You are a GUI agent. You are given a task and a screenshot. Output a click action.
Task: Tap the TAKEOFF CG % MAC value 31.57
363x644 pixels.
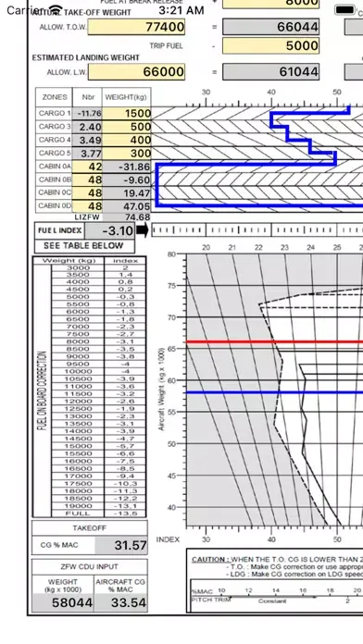[121, 545]
